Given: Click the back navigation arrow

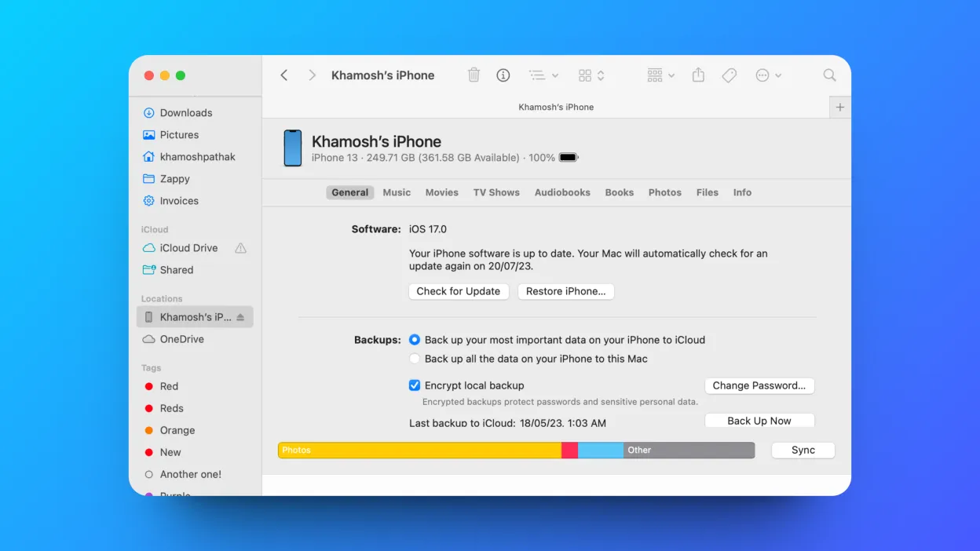Looking at the screenshot, I should tap(283, 75).
